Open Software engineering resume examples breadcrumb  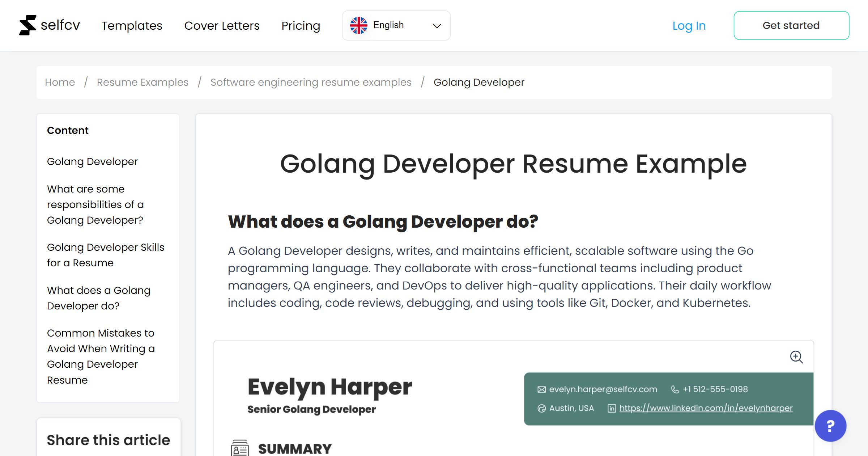point(311,82)
